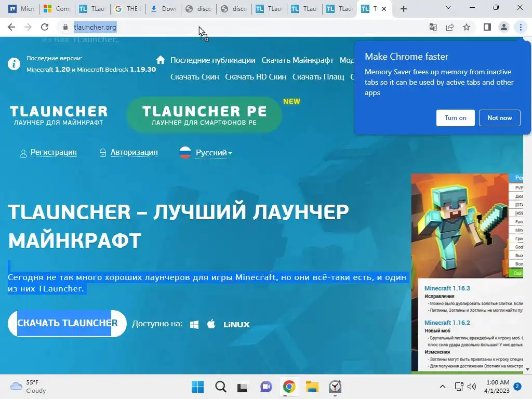Click the launcher preview screenshot

pyautogui.click(x=467, y=272)
